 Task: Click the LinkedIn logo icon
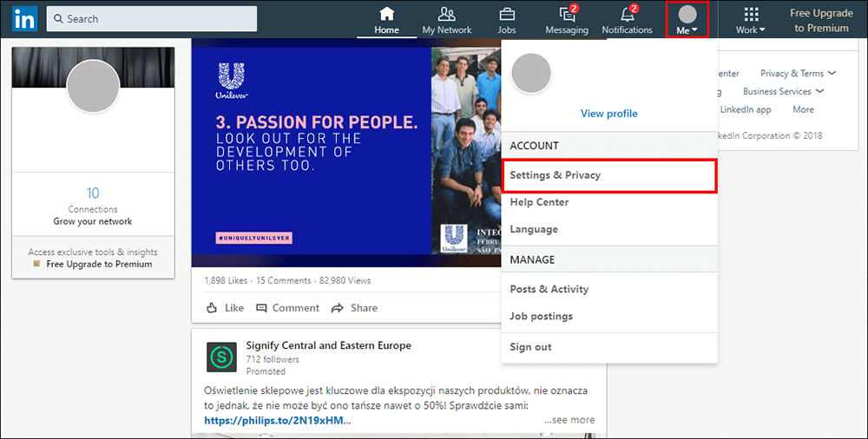[24, 19]
